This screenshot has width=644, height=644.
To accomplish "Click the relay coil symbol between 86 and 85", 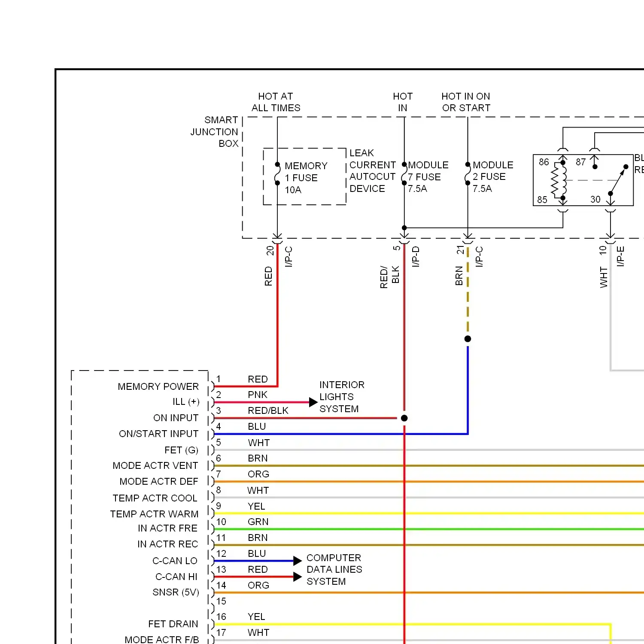I will click(559, 180).
